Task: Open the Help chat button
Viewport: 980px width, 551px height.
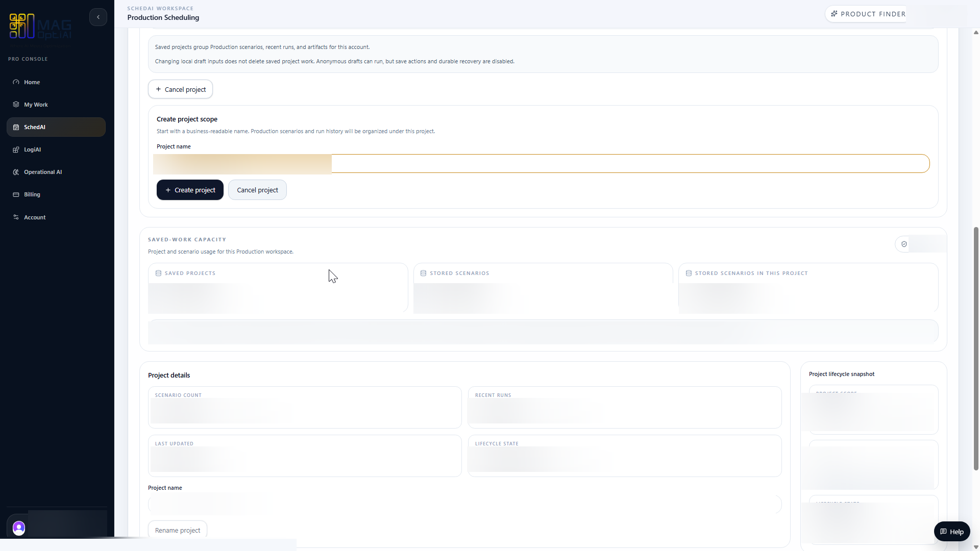Action: coord(952,532)
